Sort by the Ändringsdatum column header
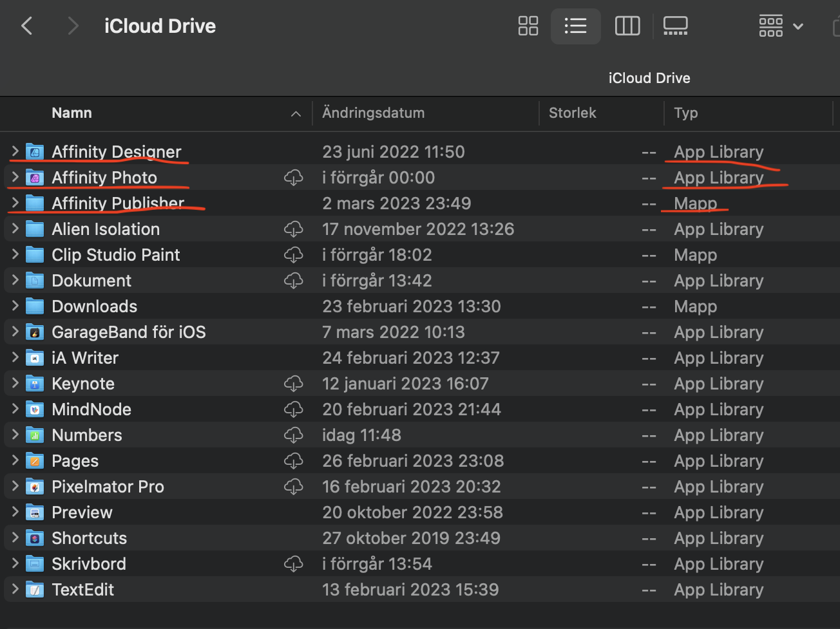Image resolution: width=840 pixels, height=629 pixels. [374, 113]
